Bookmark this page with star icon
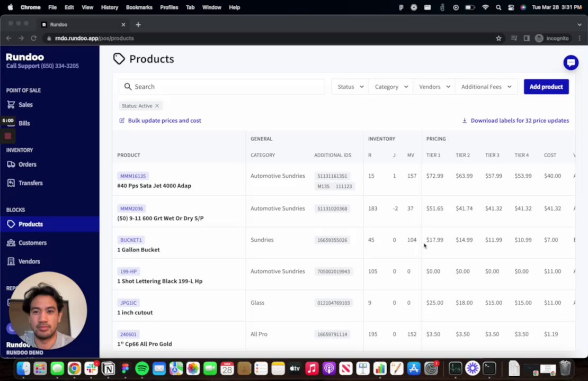The width and height of the screenshot is (588, 381). coord(498,38)
